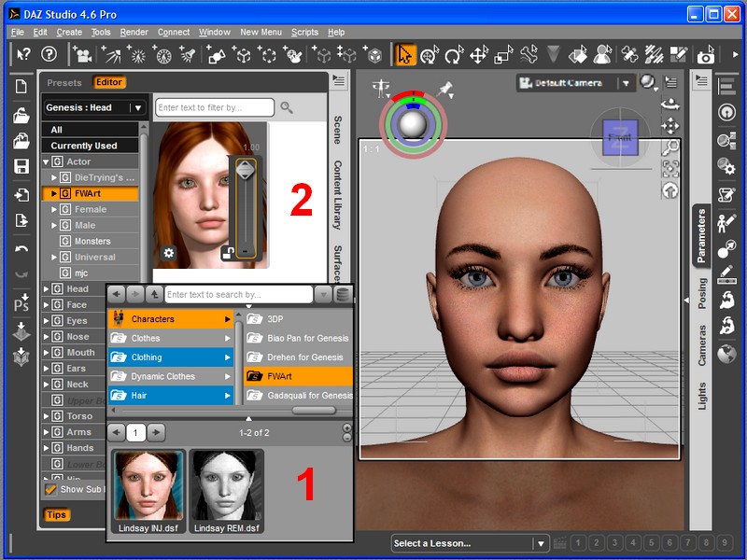Click the viewport orbit camera icon
The image size is (747, 560).
tap(670, 105)
